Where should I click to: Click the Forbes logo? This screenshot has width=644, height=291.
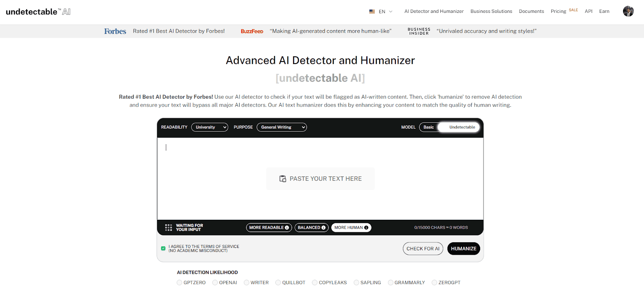pos(115,31)
